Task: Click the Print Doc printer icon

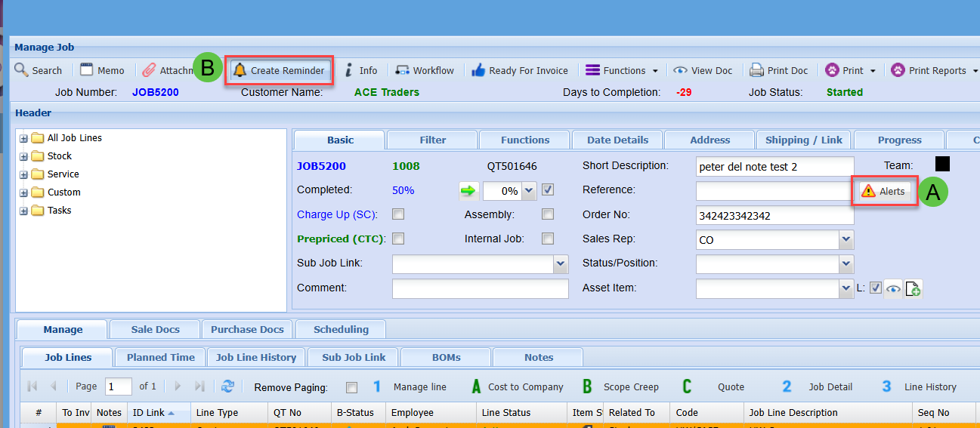Action: click(756, 70)
